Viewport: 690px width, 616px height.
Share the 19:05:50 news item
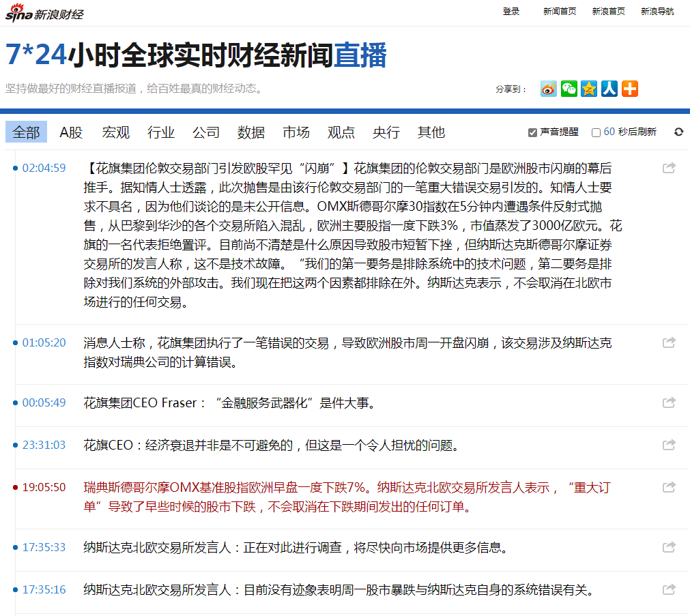(669, 487)
